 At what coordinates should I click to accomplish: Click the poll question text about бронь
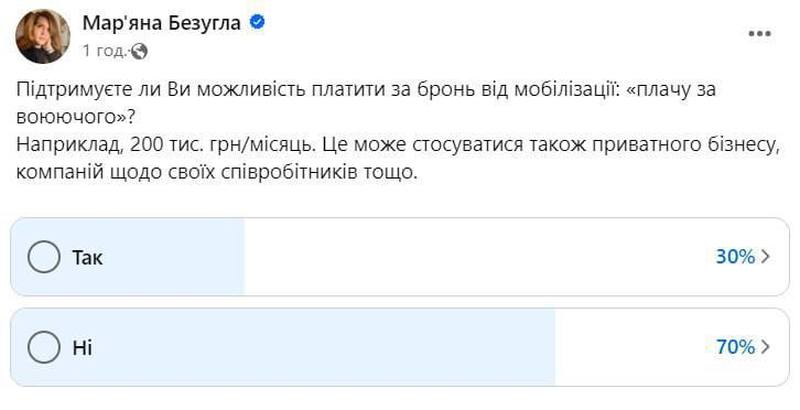366,103
